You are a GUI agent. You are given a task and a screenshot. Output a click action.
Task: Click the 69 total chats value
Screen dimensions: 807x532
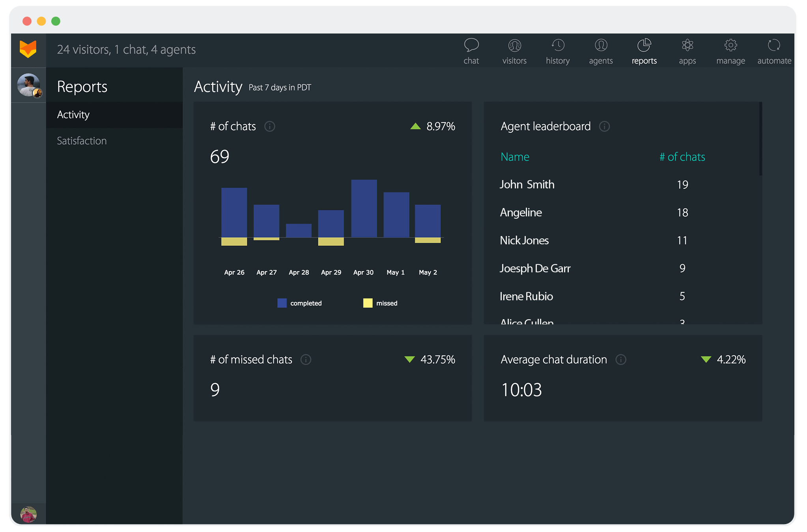(220, 156)
